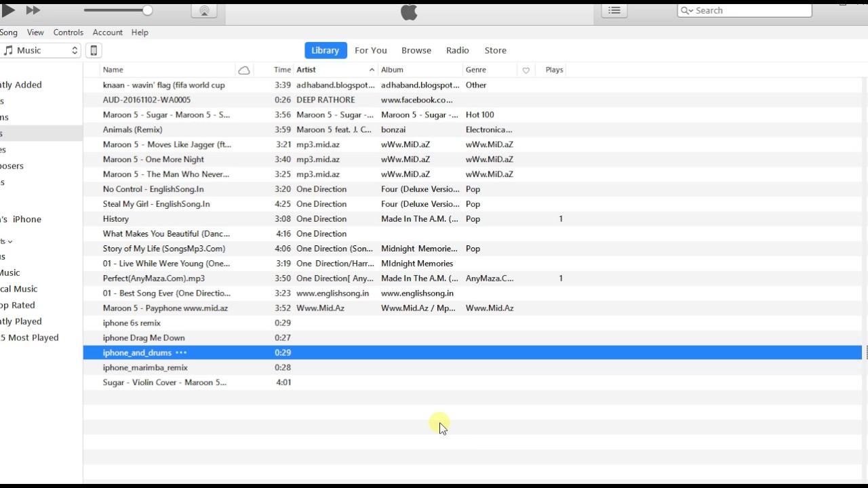Select No Control - EnglishSong.In
This screenshot has width=868, height=488.
153,189
